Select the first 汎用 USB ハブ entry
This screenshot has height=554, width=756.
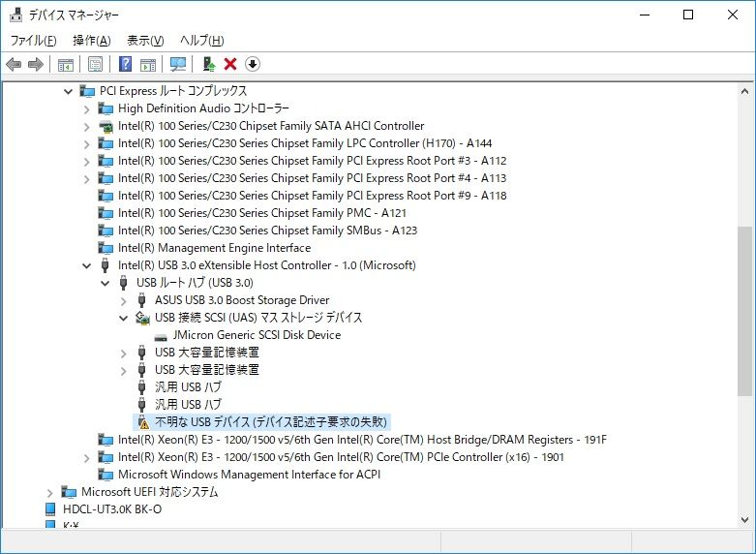(188, 387)
